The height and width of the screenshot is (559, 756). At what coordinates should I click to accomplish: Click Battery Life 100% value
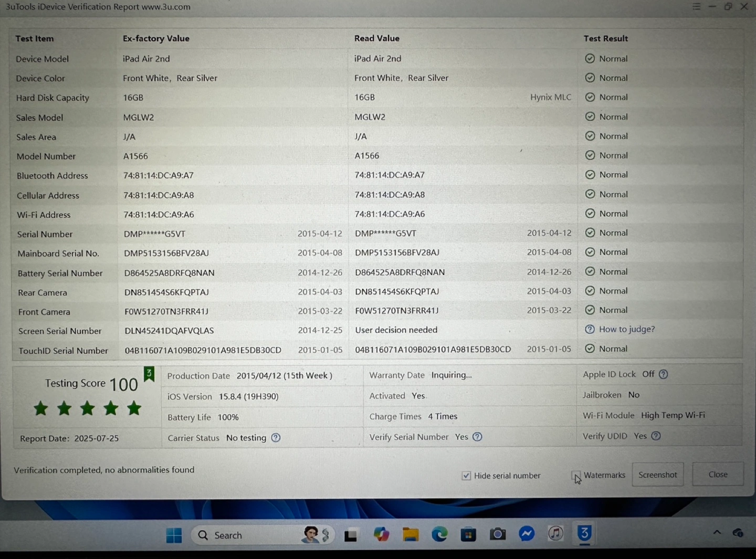[x=228, y=417]
